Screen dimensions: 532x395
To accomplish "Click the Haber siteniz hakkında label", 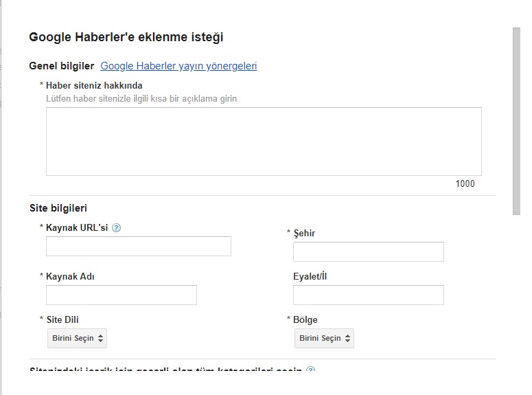I will pyautogui.click(x=94, y=85).
